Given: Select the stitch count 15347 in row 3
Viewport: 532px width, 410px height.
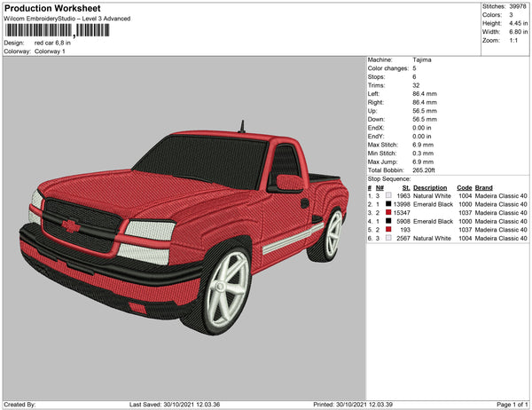Looking at the screenshot, I should coord(402,213).
